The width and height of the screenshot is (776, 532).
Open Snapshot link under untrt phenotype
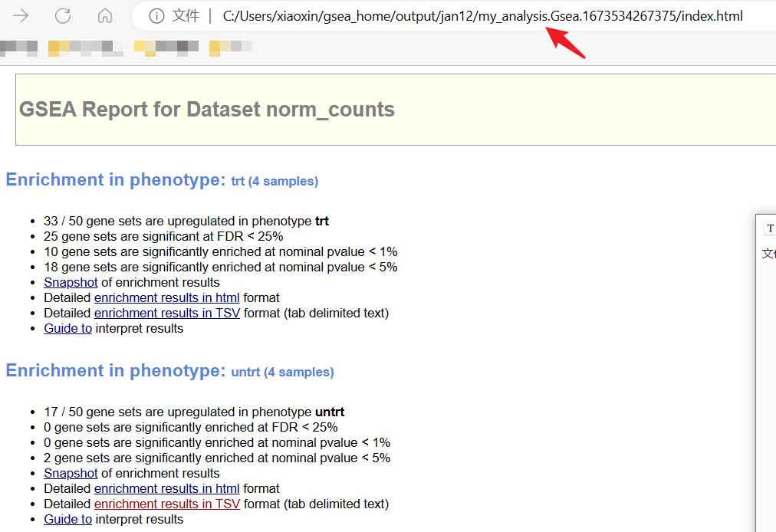pyautogui.click(x=71, y=473)
